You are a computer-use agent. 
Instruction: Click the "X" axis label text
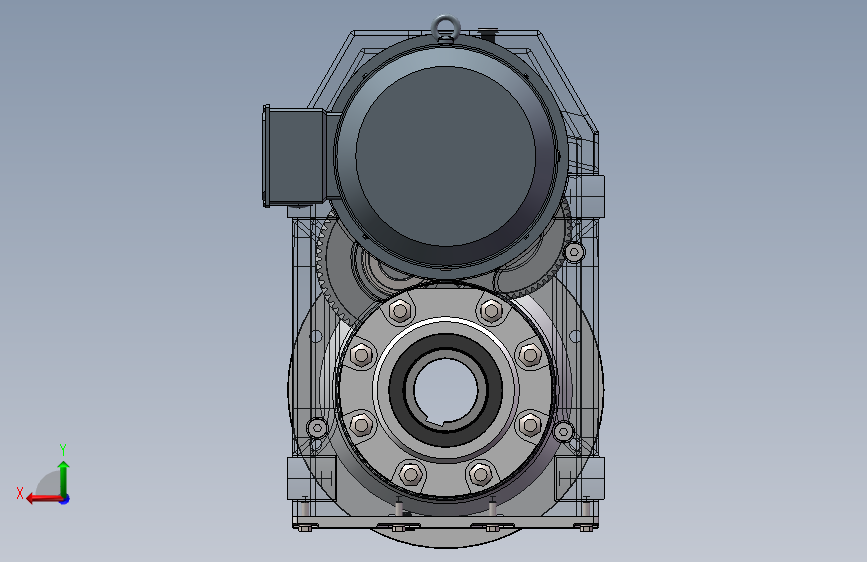click(20, 493)
